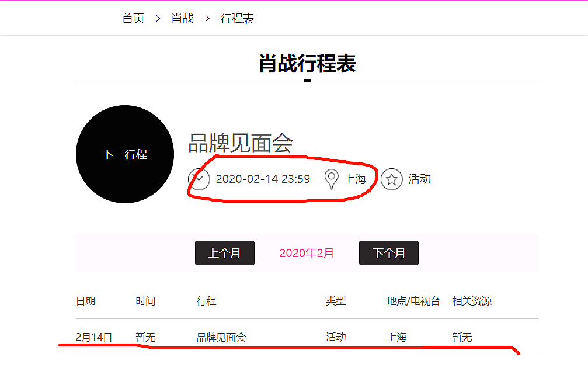
Task: Click the chevron after 肖战 breadcrumb
Action: click(207, 18)
